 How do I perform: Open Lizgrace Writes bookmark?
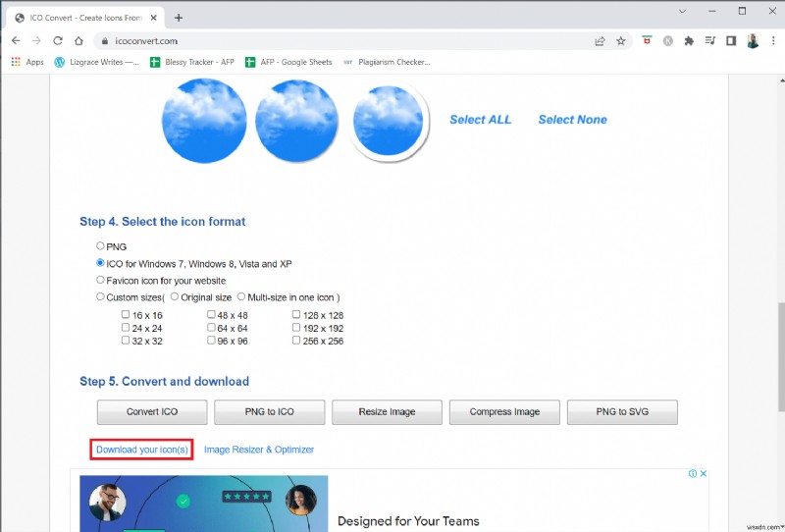[96, 62]
